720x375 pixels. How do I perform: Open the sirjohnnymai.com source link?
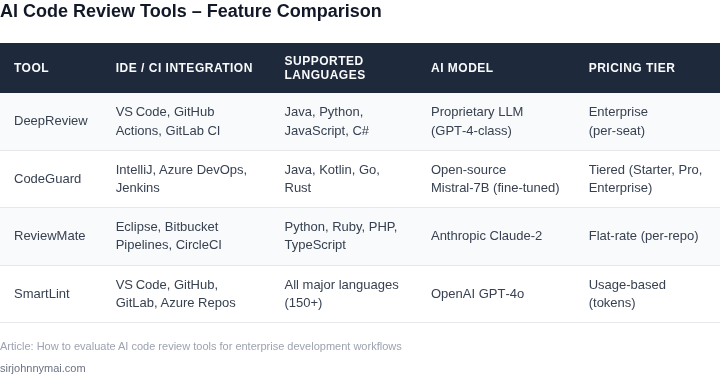click(43, 369)
